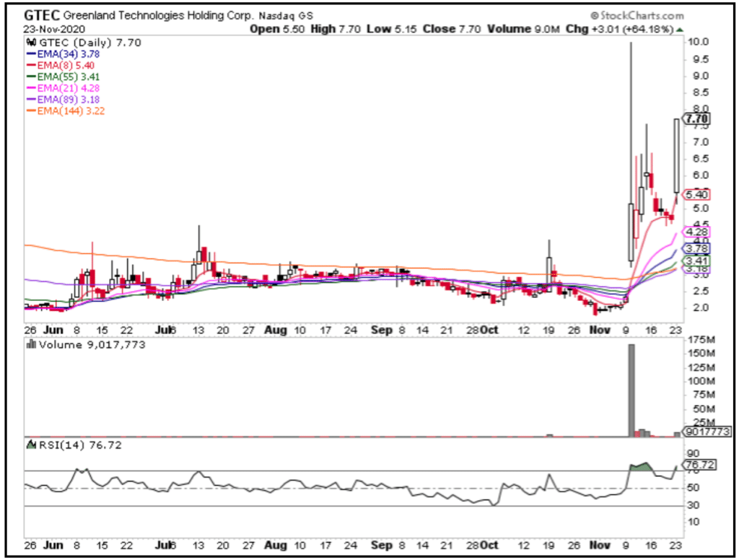Click the 100M volume axis label
The image size is (739, 560).
click(x=701, y=381)
